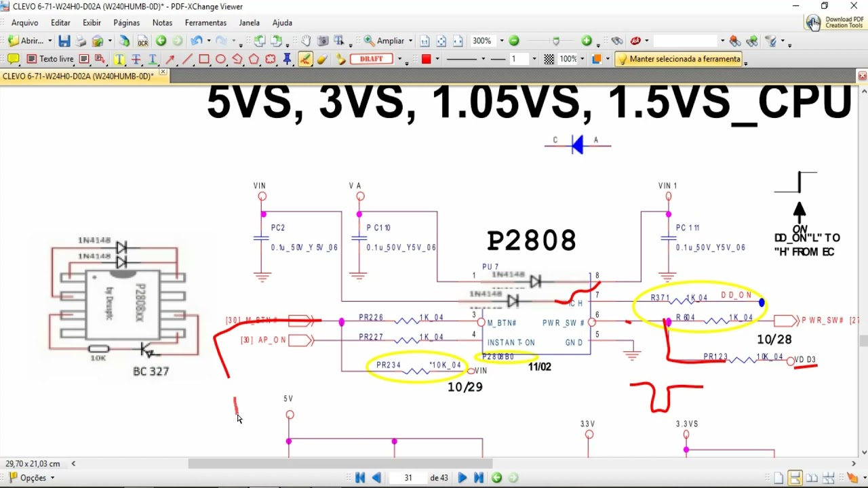Click the orange fill color swatch
This screenshot has width=868, height=488.
pyautogui.click(x=596, y=59)
